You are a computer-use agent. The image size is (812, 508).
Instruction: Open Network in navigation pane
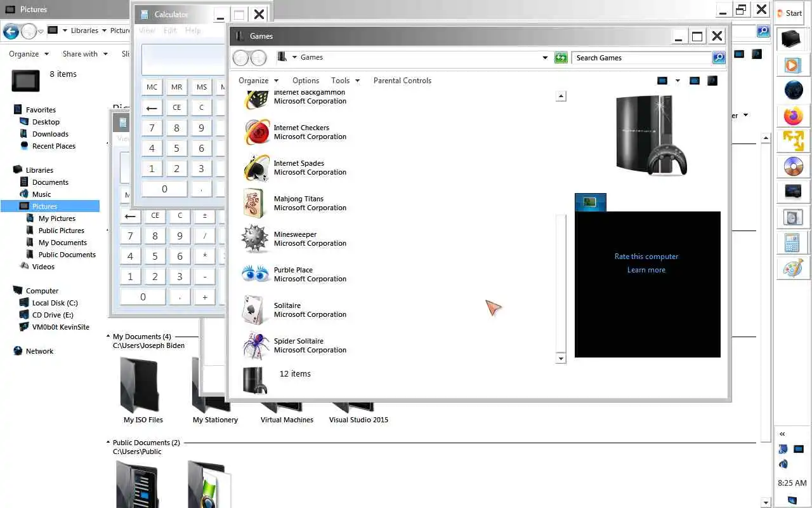click(x=39, y=351)
